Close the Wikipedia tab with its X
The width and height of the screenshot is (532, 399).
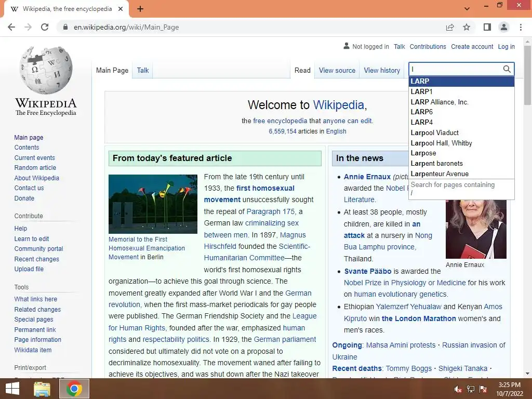121,9
